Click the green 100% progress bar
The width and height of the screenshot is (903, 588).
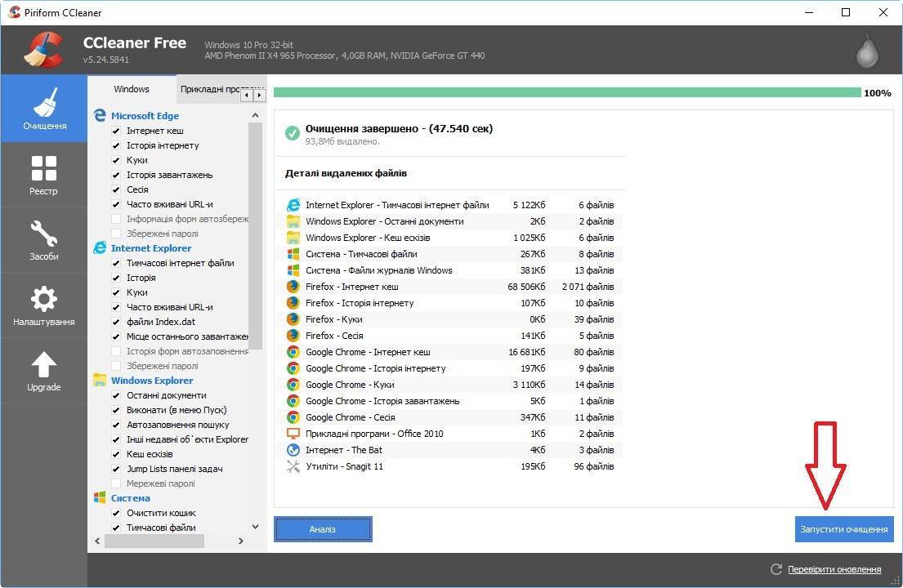pos(566,92)
